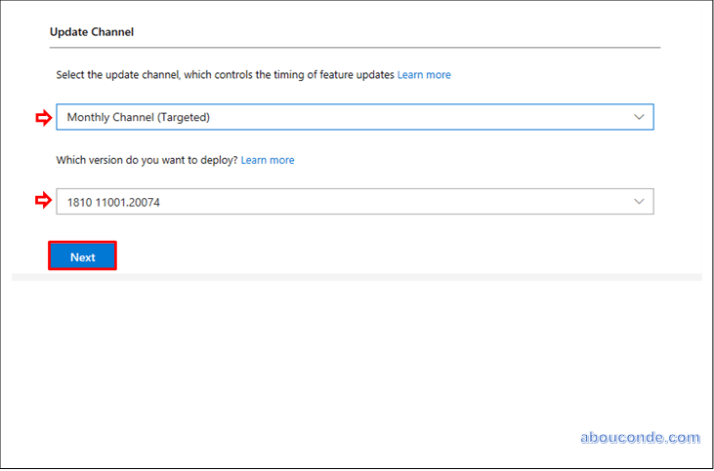Viewport: 714px width, 471px height.
Task: Click the blue Next button
Action: (x=83, y=257)
